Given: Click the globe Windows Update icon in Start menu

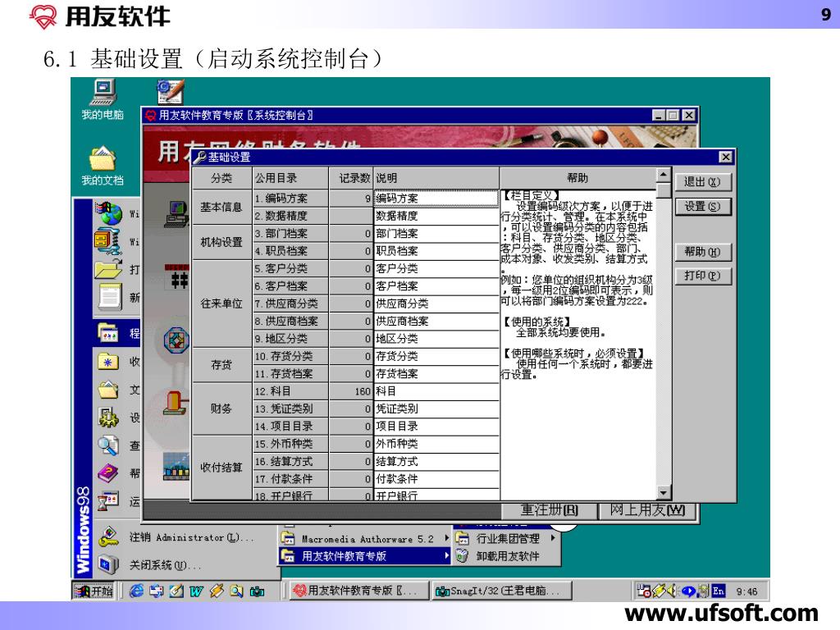Looking at the screenshot, I should 108,213.
